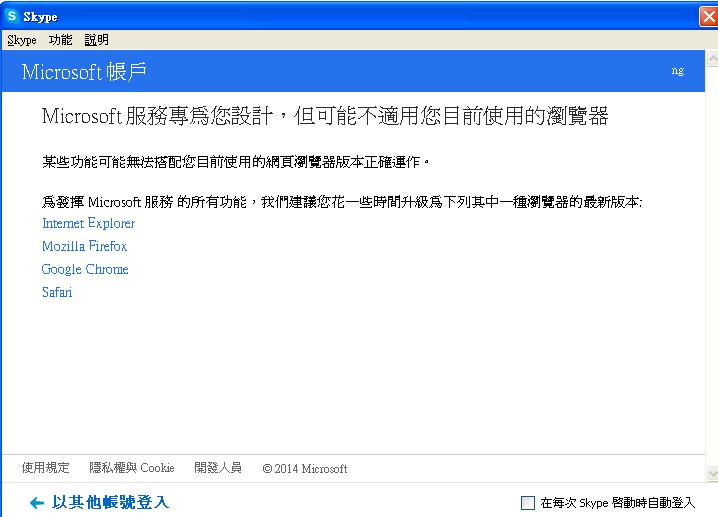Open the Safari upgrade link
The width and height of the screenshot is (718, 517).
[57, 292]
